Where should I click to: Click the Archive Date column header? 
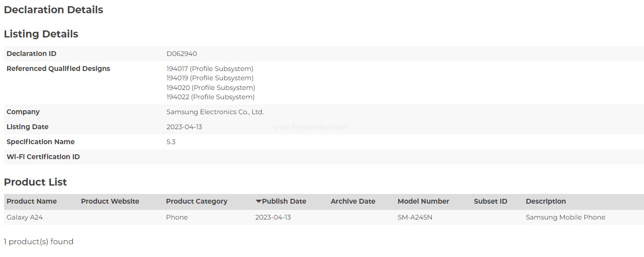point(353,201)
